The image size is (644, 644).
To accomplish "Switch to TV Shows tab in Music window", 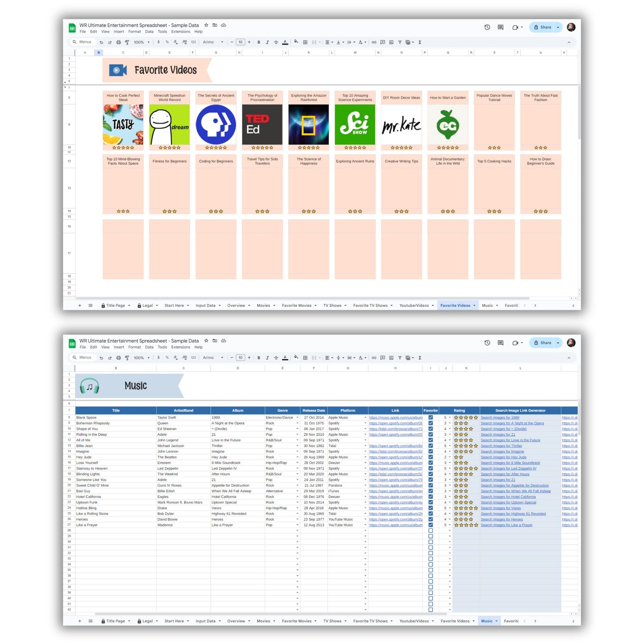I will pos(332,621).
